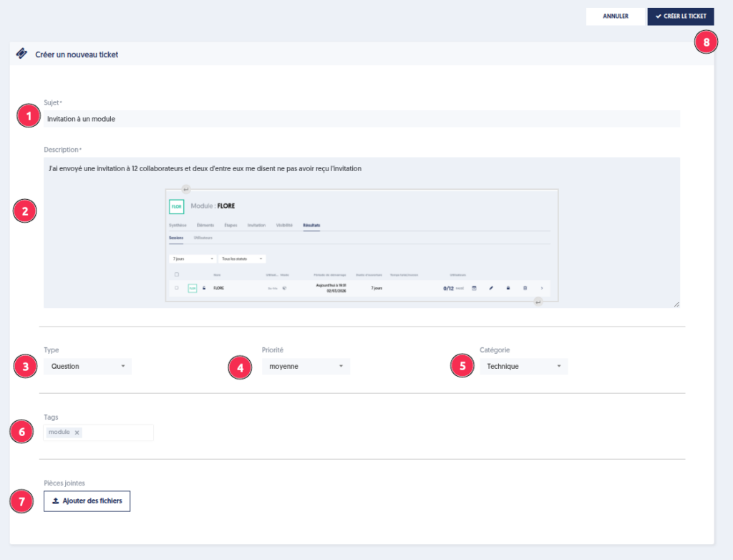This screenshot has height=560, width=733.
Task: Click the Annuler button
Action: (x=616, y=16)
